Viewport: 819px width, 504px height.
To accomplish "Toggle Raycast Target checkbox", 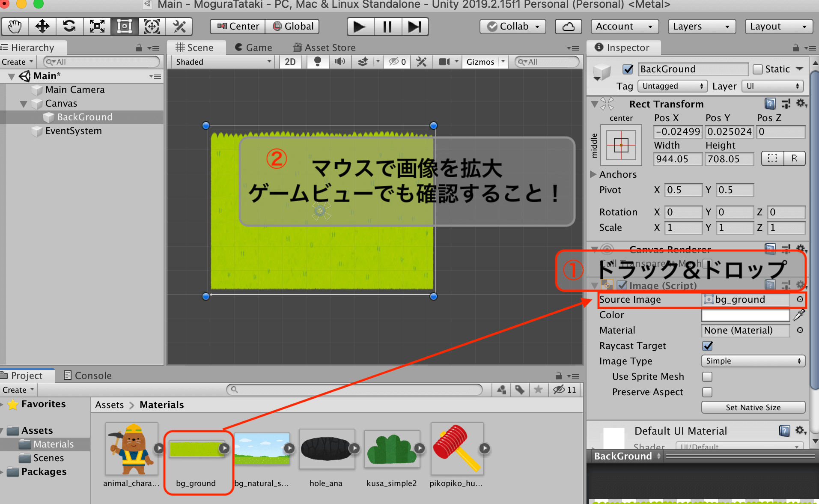I will 707,346.
